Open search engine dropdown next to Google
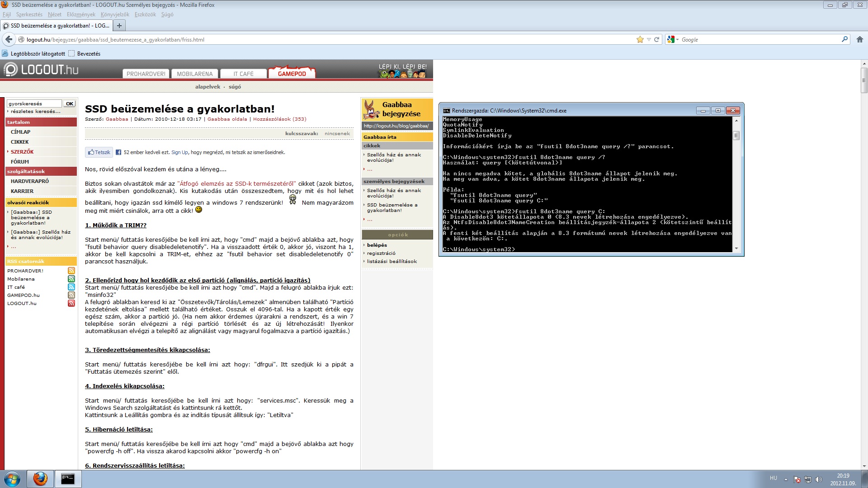This screenshot has width=868, height=488. tap(677, 40)
